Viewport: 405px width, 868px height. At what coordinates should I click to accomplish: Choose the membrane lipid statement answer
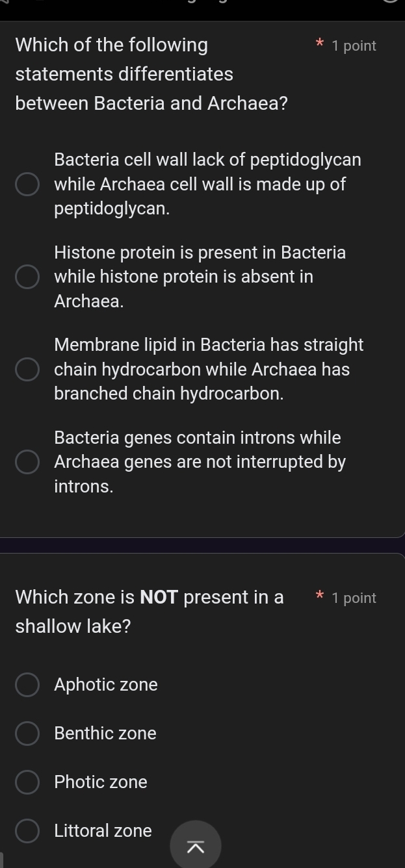[27, 370]
